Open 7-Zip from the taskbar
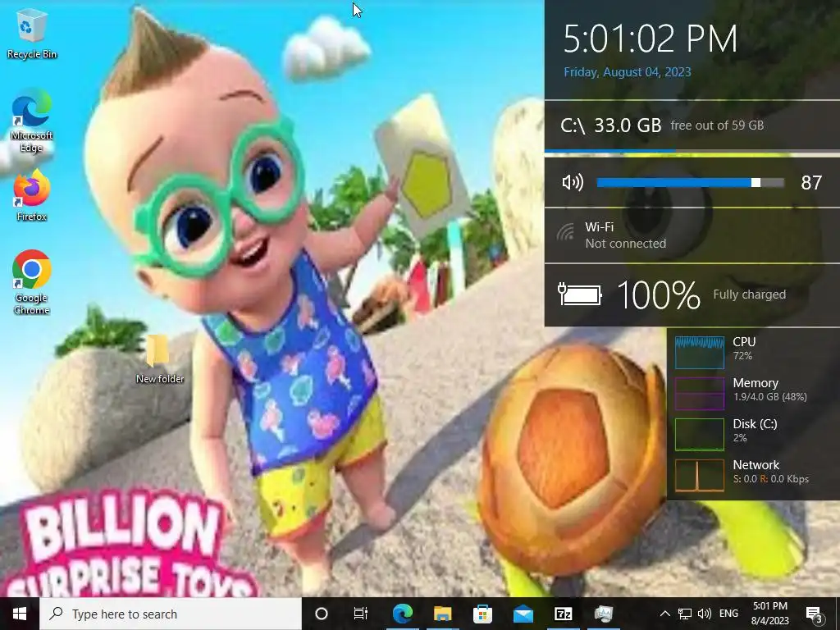Viewport: 840px width, 630px height. pos(563,614)
